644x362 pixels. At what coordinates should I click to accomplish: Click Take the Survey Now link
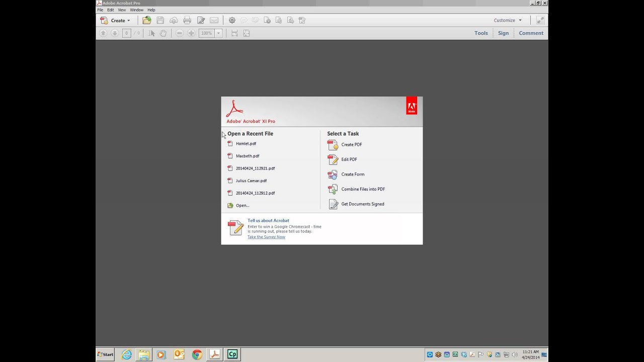pos(266,237)
